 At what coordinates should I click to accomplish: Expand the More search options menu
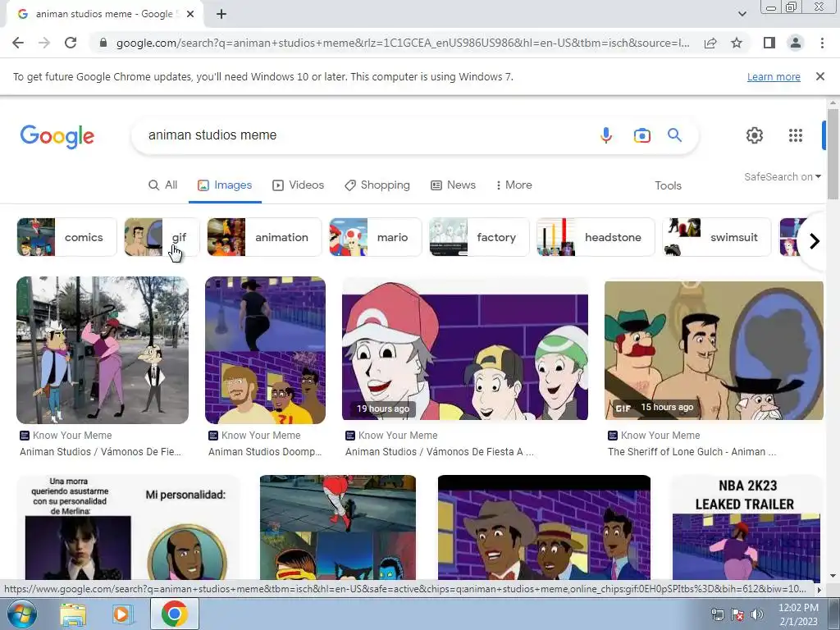(514, 185)
